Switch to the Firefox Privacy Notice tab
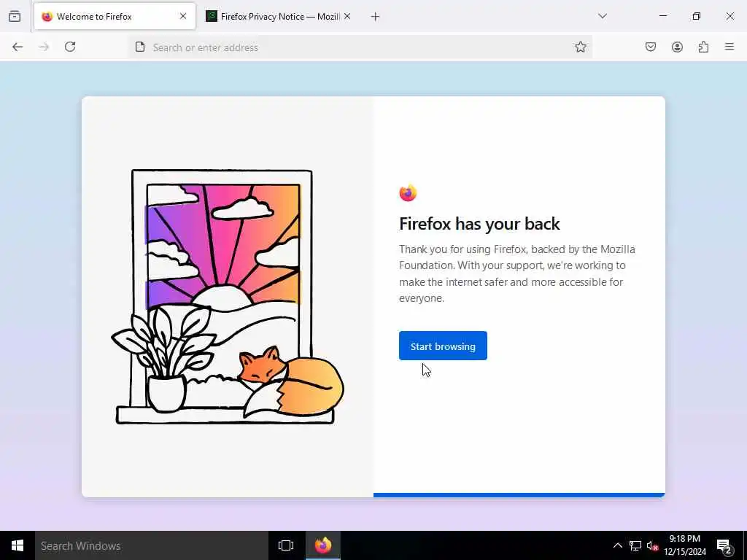The image size is (747, 560). coord(279,17)
